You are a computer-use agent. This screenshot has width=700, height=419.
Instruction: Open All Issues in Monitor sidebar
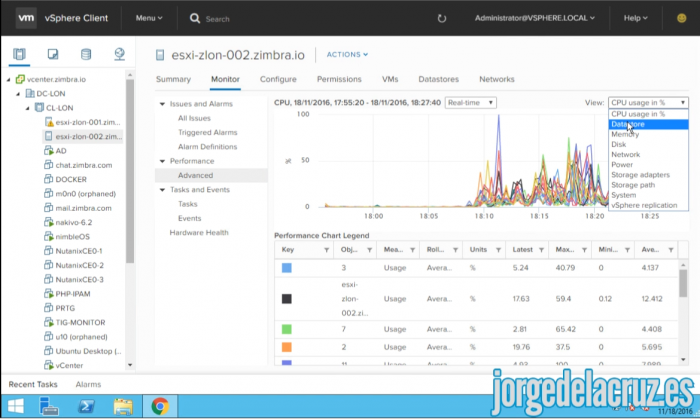tap(194, 118)
